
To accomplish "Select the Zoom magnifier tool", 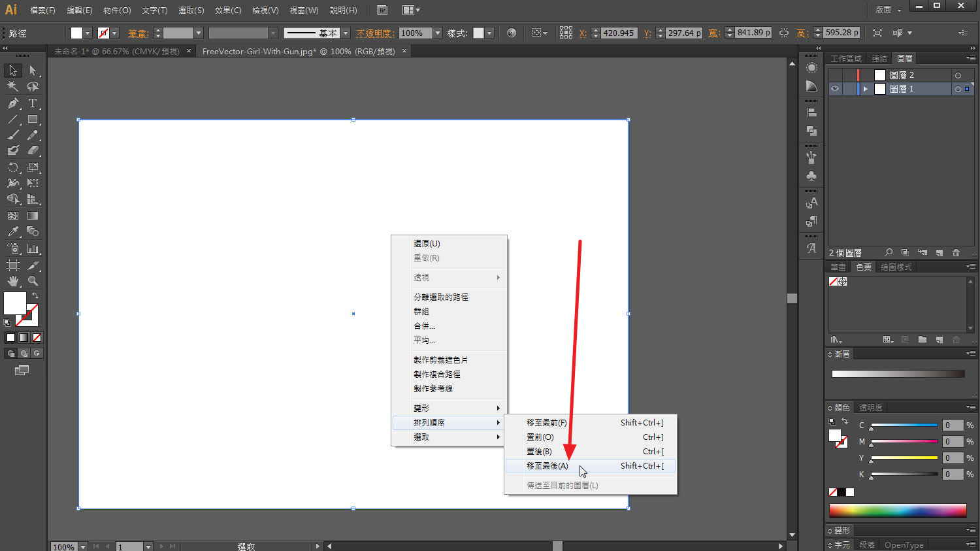I will (x=33, y=281).
